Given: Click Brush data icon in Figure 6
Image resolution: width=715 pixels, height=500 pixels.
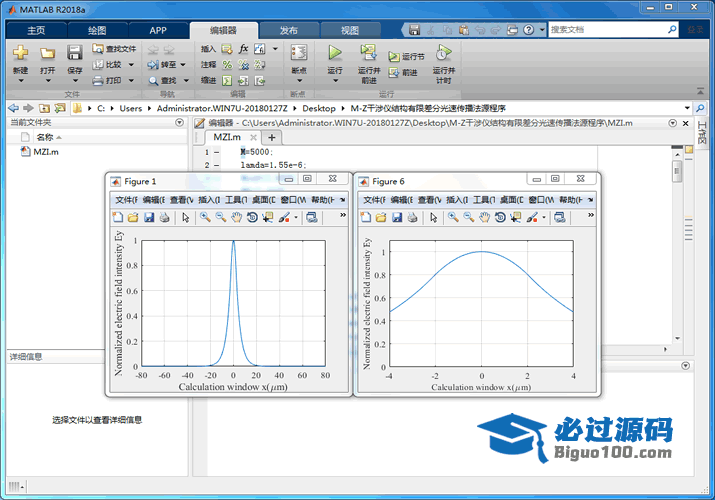Looking at the screenshot, I should pos(532,217).
